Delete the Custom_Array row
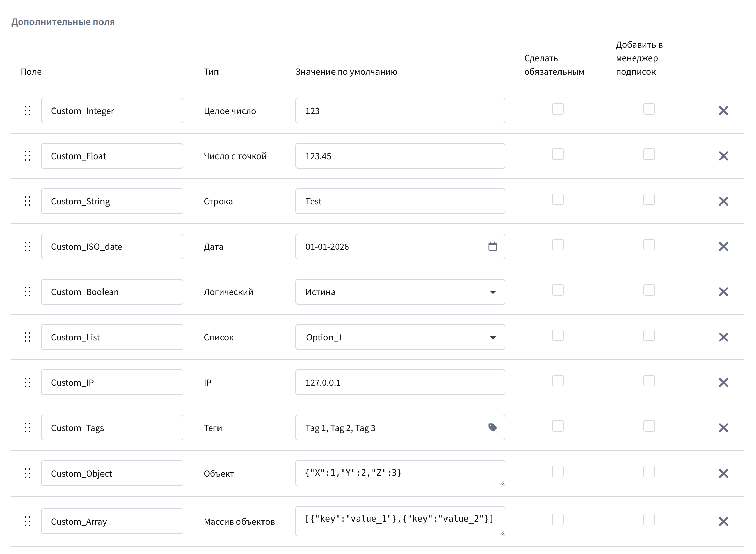Viewport: 756px width, 554px height. point(723,521)
